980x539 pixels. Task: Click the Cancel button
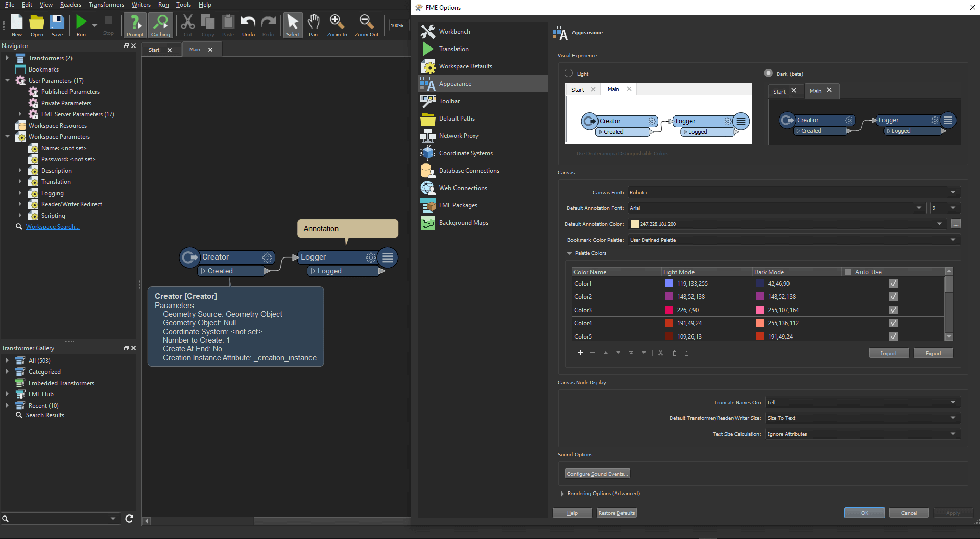pyautogui.click(x=909, y=513)
